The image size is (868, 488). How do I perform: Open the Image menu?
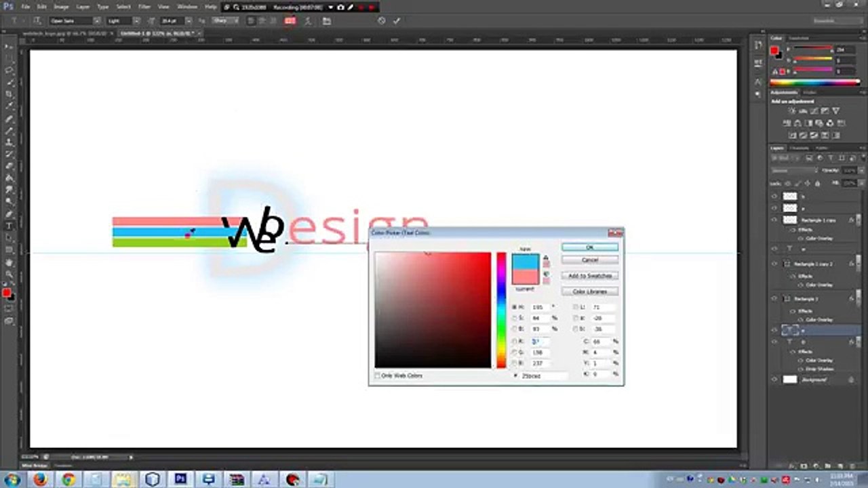[x=61, y=6]
